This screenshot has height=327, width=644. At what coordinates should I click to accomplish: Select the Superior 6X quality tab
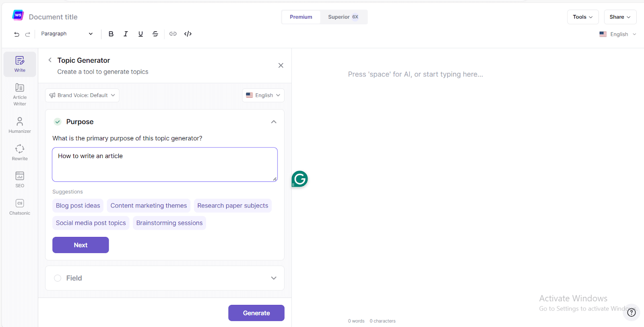pyautogui.click(x=343, y=17)
